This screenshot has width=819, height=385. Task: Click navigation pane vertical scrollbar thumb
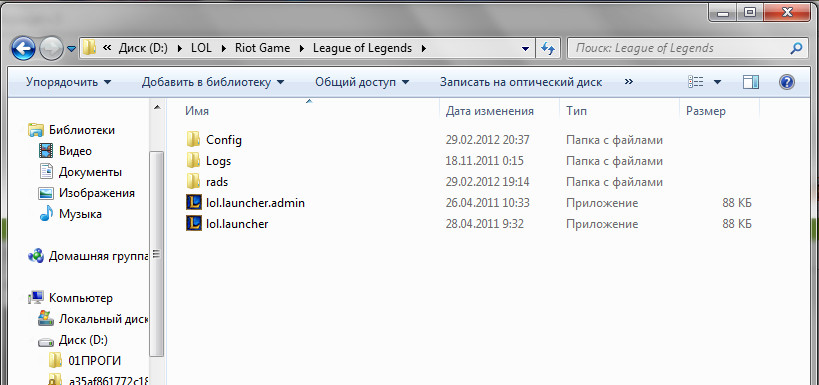[157, 255]
